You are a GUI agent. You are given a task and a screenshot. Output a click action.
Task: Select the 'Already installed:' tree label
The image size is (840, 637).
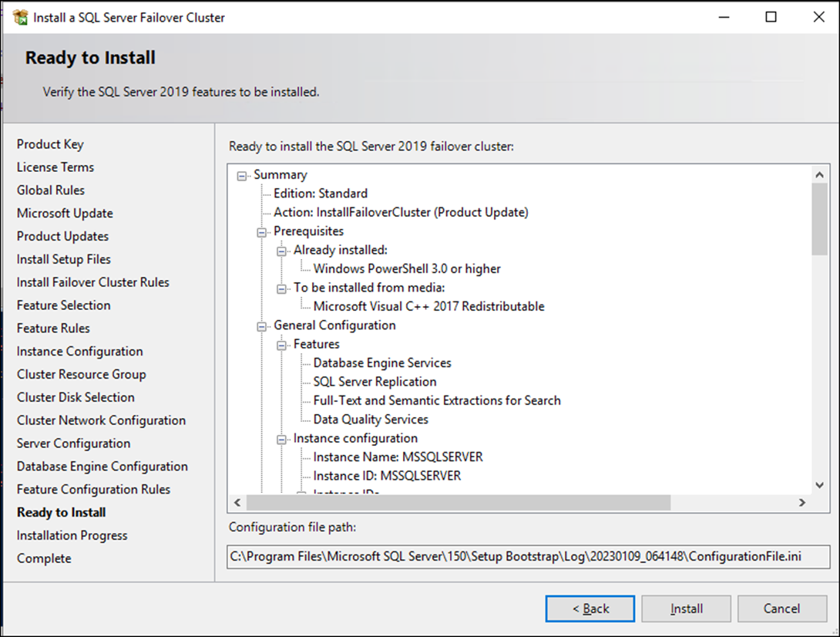click(x=340, y=251)
